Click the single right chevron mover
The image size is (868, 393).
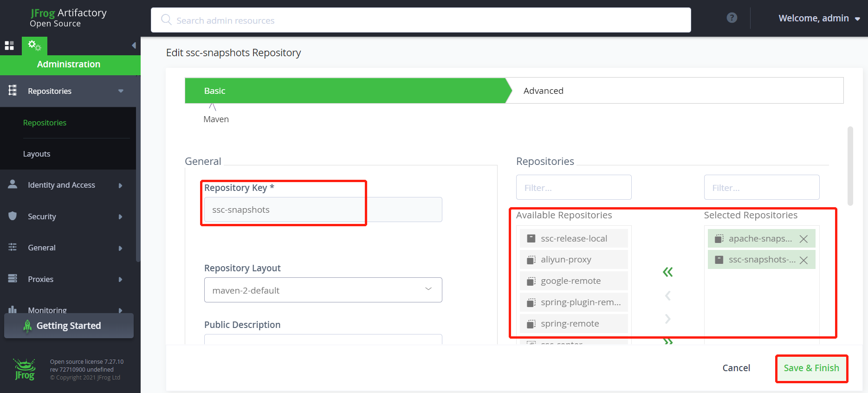tap(667, 319)
